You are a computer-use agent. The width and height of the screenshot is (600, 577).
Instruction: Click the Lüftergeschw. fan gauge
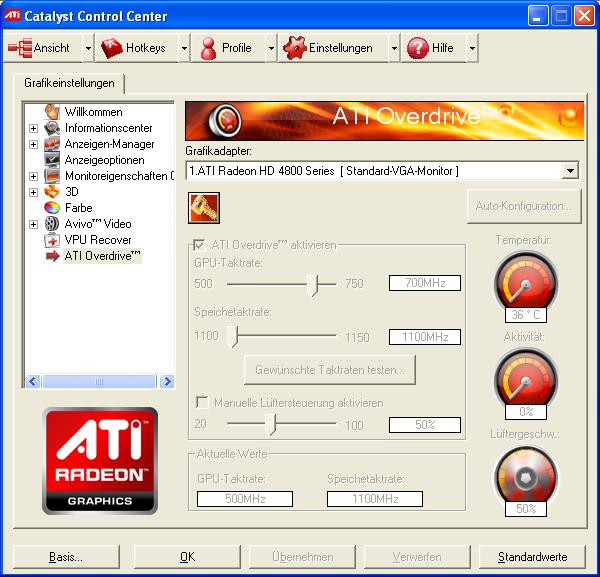[526, 477]
